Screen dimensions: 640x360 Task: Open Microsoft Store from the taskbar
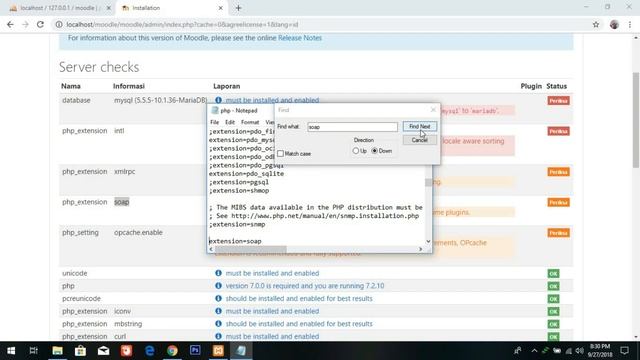(80, 351)
